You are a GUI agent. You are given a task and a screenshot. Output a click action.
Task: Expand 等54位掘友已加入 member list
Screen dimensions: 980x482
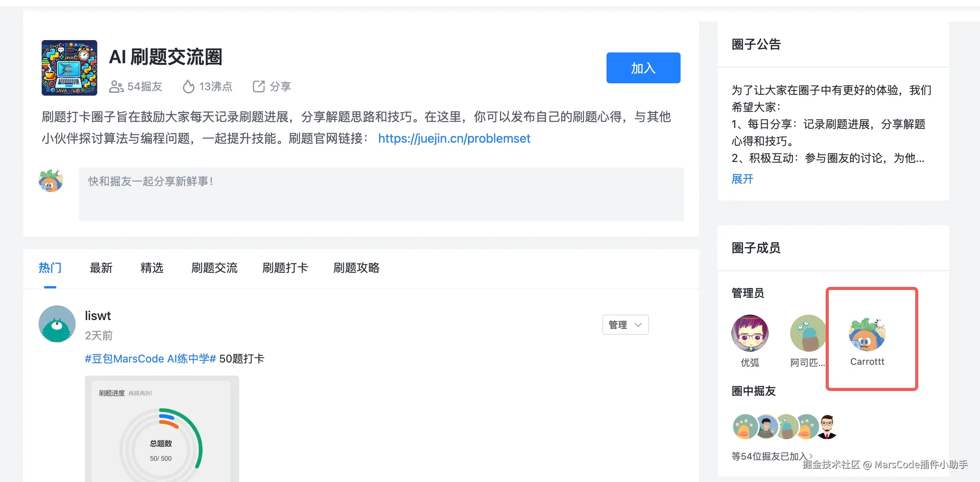(772, 457)
